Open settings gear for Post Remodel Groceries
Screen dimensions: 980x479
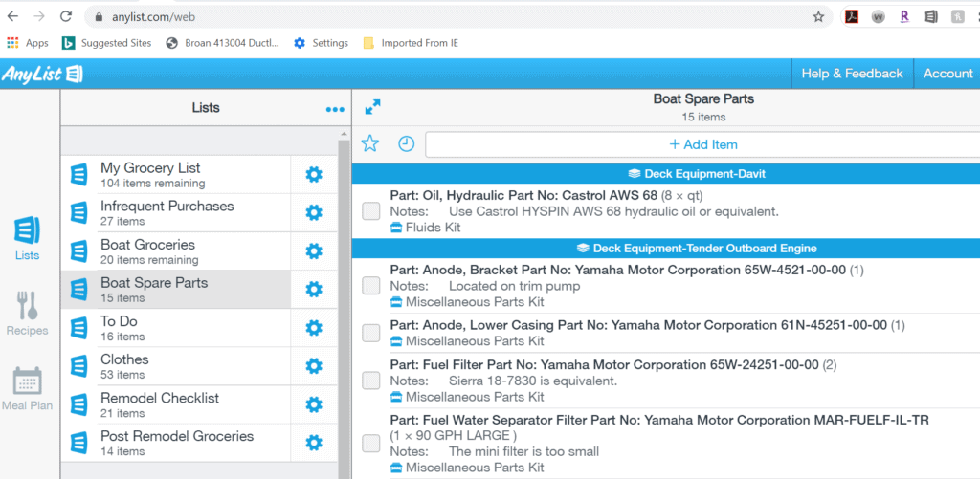(x=314, y=444)
